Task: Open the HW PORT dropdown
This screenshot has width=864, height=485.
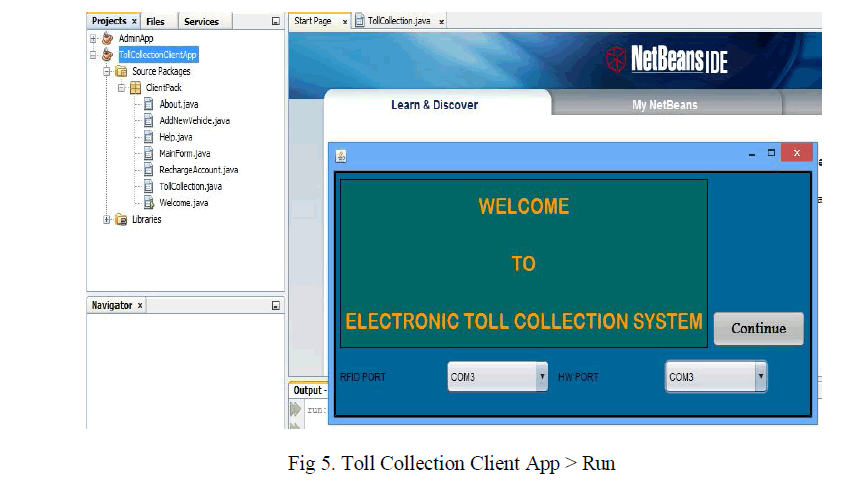Action: pyautogui.click(x=760, y=377)
